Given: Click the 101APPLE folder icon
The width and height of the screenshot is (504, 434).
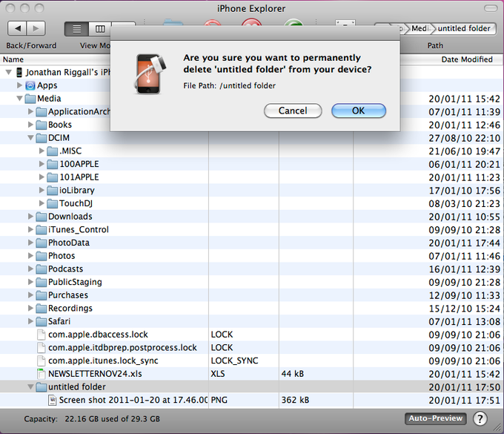Looking at the screenshot, I should (x=52, y=177).
